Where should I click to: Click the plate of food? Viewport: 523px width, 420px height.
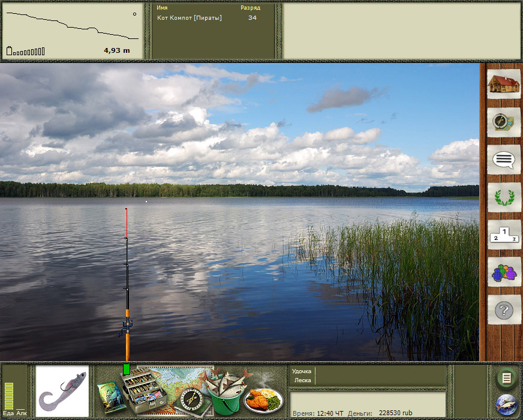(x=263, y=398)
